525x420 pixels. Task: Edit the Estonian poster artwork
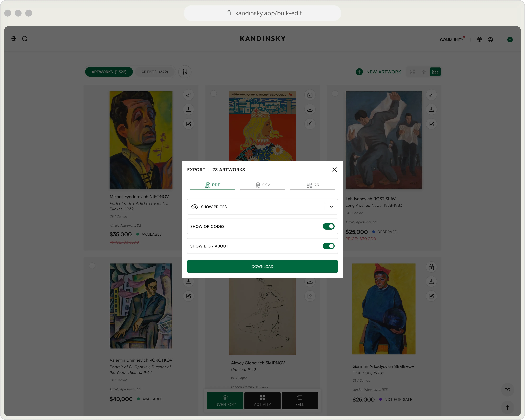pos(310,124)
